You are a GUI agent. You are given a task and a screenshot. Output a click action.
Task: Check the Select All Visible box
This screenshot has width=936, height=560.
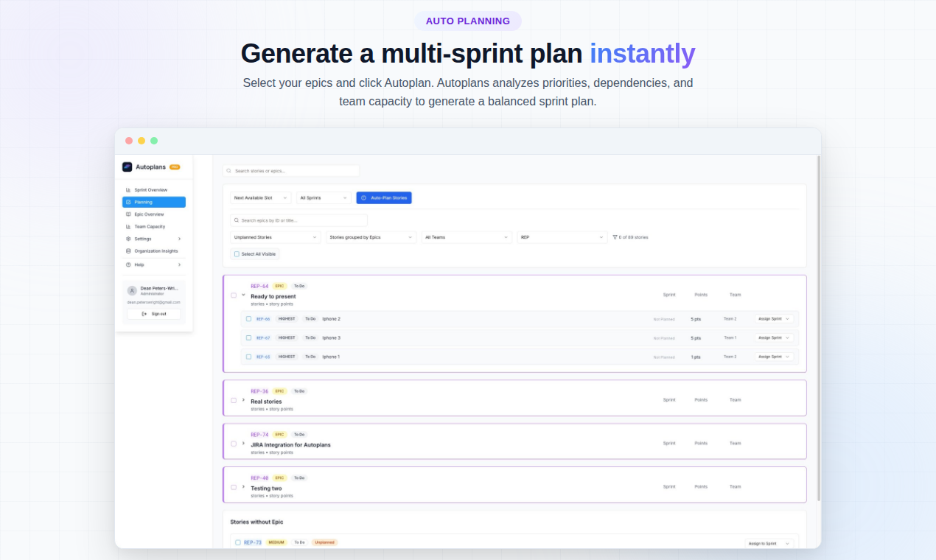(237, 254)
